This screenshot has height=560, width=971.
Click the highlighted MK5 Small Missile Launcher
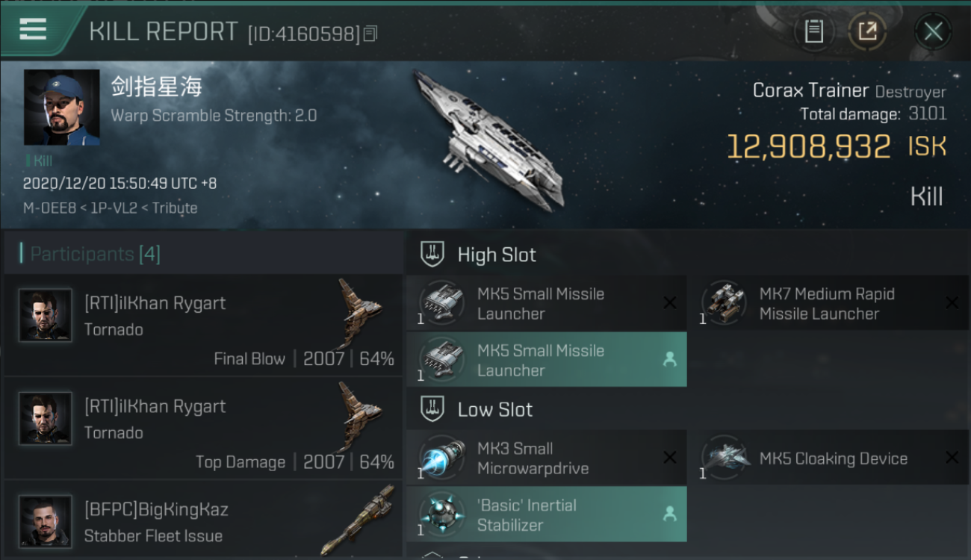pyautogui.click(x=546, y=360)
